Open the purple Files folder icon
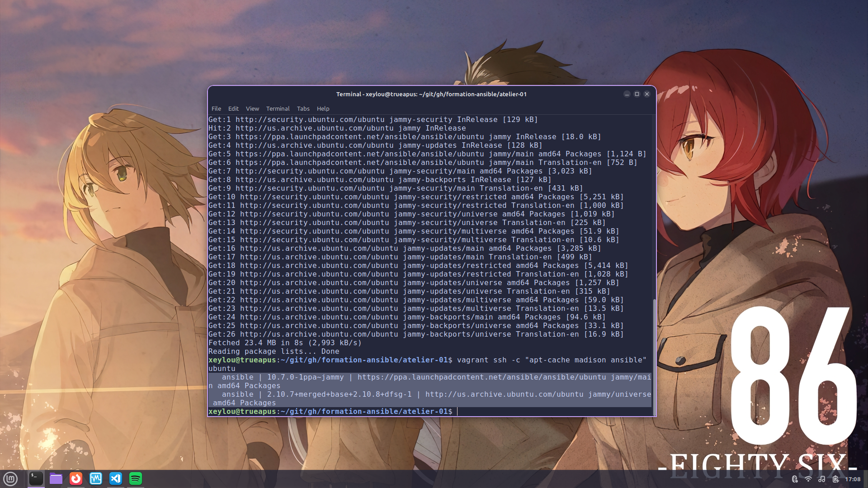Viewport: 868px width, 488px height. 56,479
